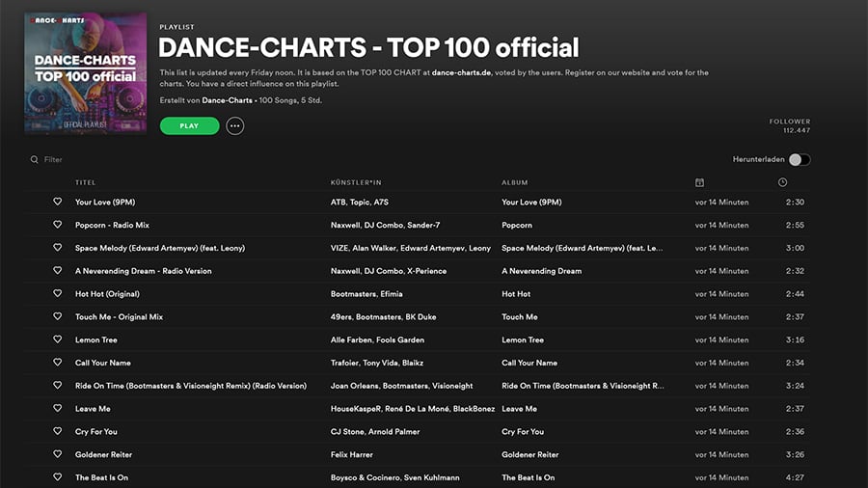The width and height of the screenshot is (868, 488).
Task: Select track title Goldener Reiter
Action: 103,455
